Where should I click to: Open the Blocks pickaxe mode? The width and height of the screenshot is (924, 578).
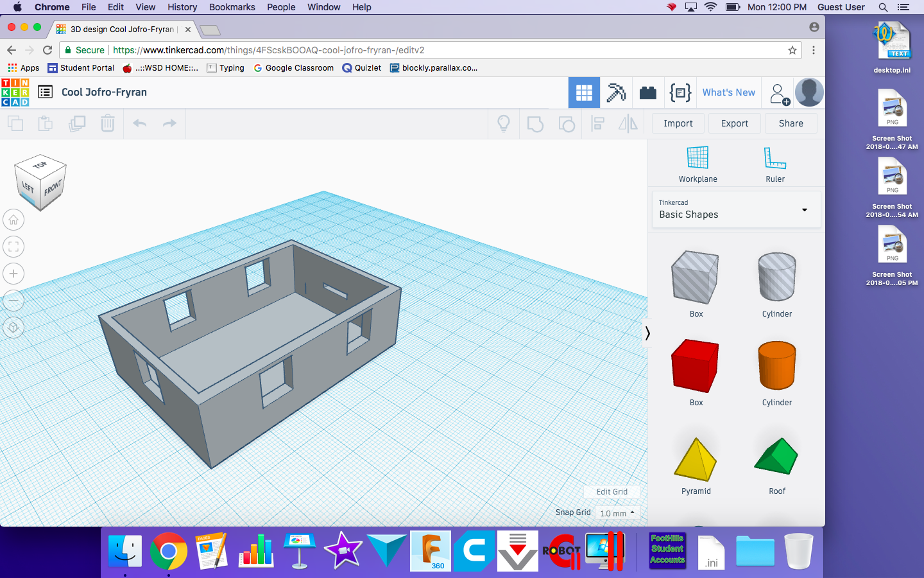616,92
